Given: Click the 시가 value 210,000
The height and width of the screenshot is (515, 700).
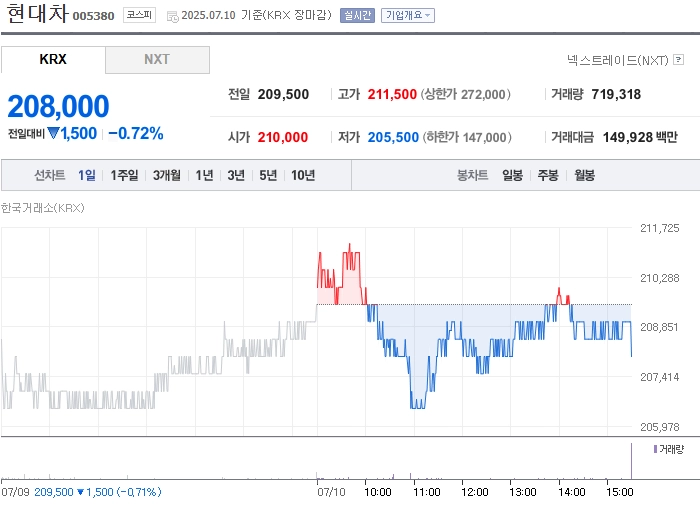Looking at the screenshot, I should [x=283, y=137].
